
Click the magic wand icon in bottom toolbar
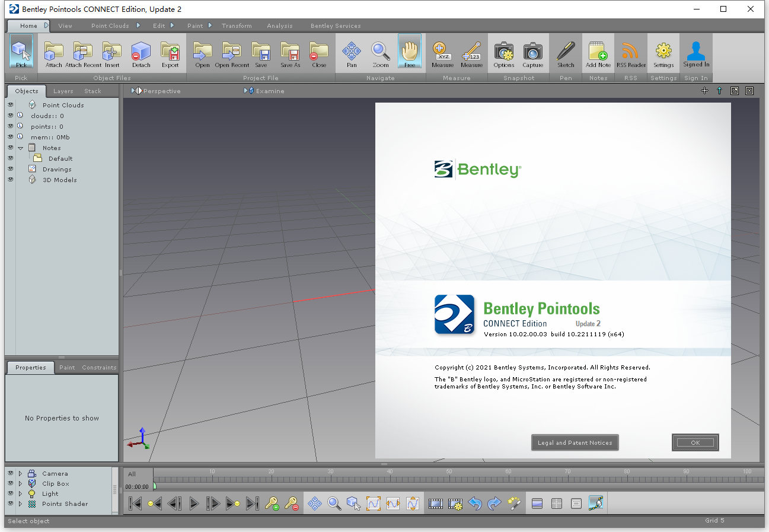pyautogui.click(x=515, y=504)
